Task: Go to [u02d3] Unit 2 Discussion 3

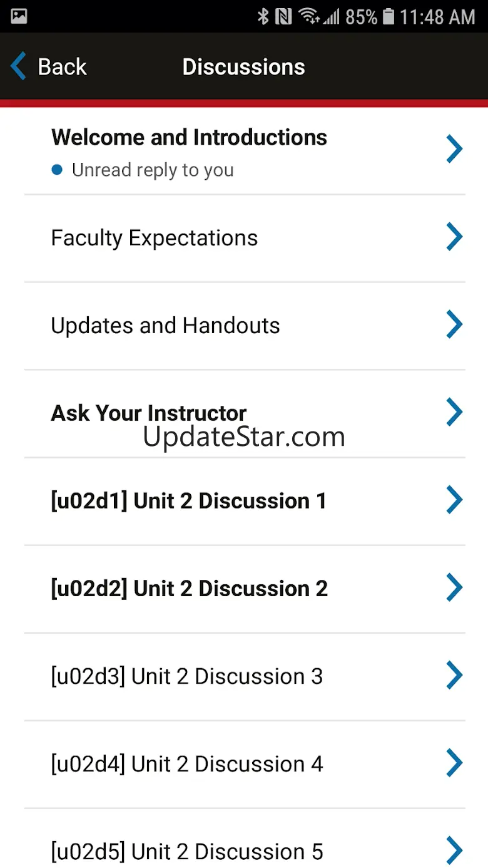Action: point(186,676)
